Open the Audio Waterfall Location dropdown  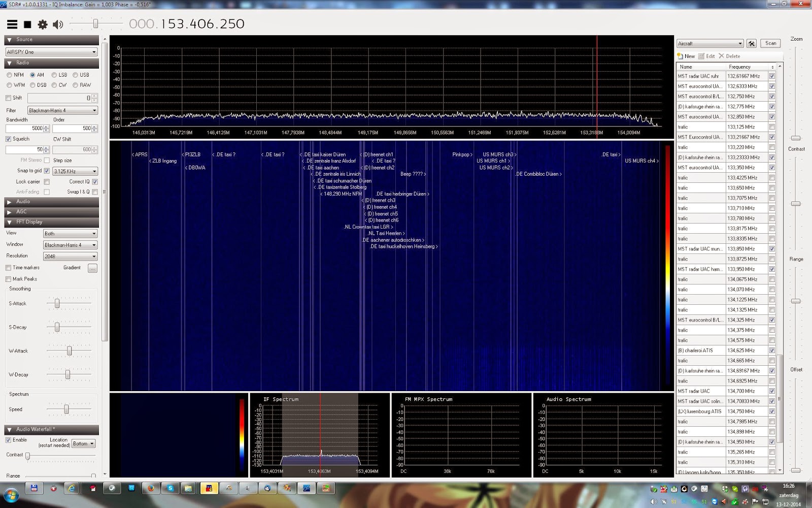(x=84, y=444)
